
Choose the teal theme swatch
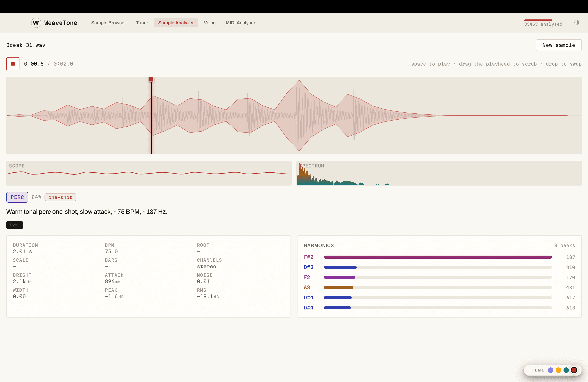[x=566, y=370]
